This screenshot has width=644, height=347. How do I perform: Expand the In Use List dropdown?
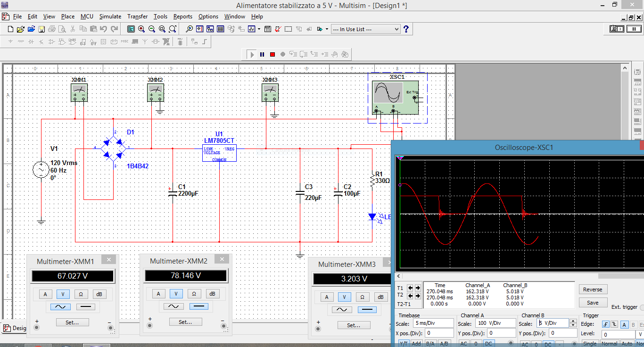coord(396,29)
